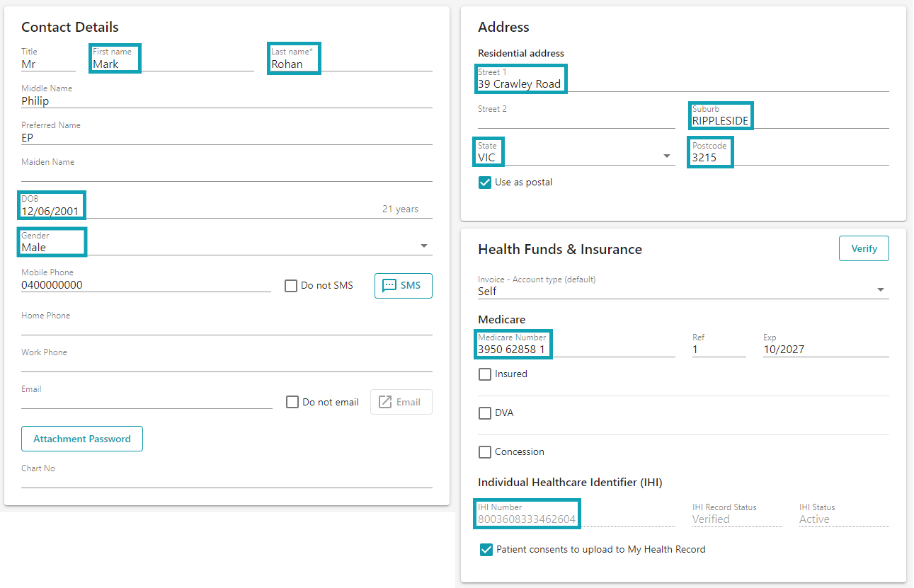The width and height of the screenshot is (914, 588).
Task: Click the DOB field showing 12/06/2001
Action: click(50, 208)
